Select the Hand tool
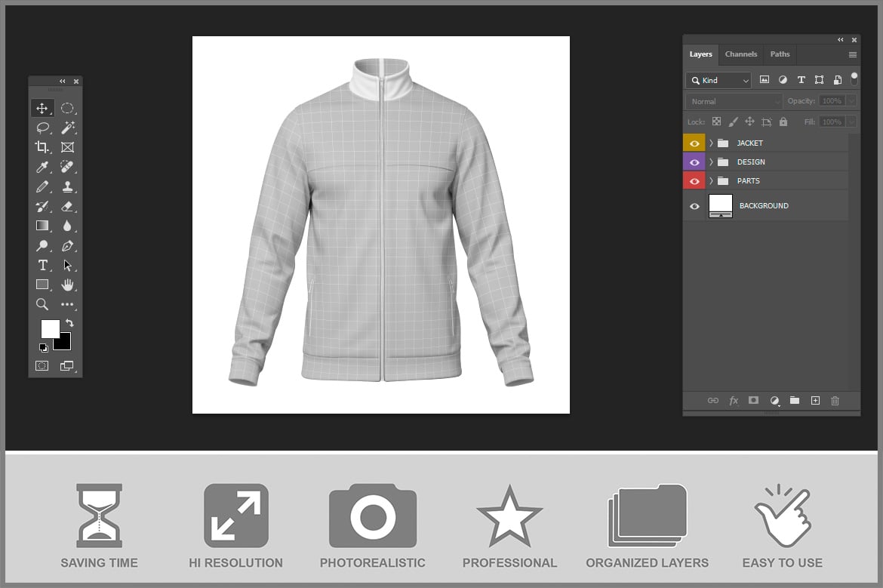The width and height of the screenshot is (883, 588). pos(68,285)
